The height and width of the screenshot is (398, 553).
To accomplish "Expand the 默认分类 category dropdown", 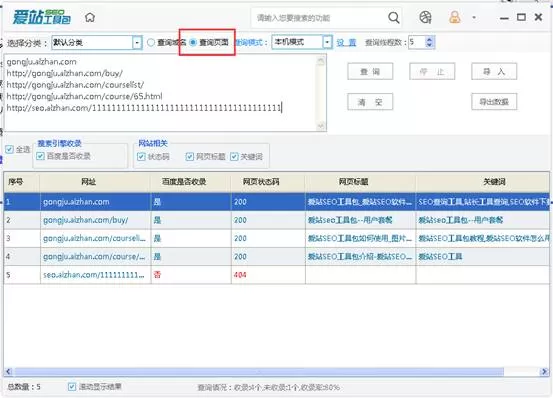I will [x=137, y=43].
